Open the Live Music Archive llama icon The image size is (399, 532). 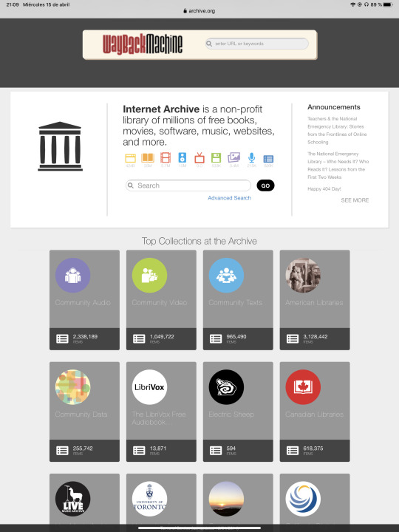click(x=73, y=499)
